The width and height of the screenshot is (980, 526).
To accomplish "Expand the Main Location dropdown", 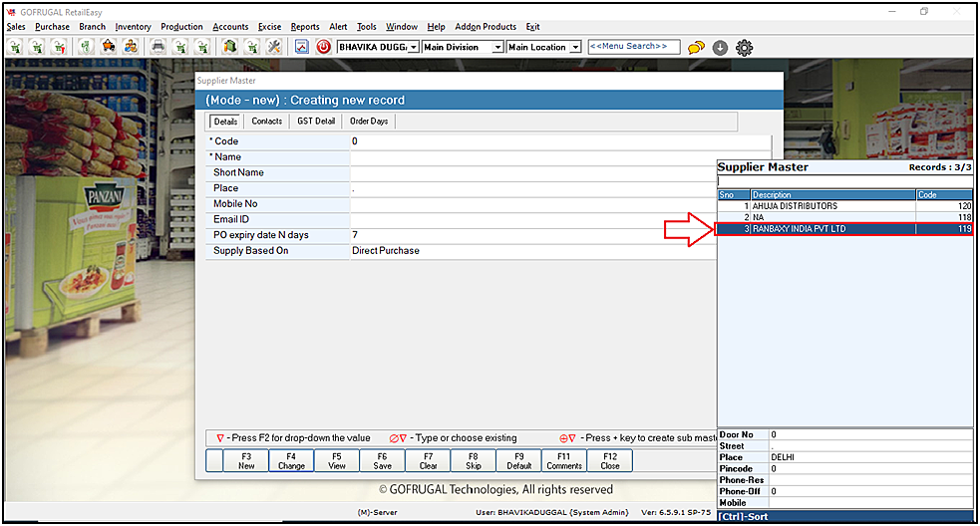I will [x=575, y=47].
